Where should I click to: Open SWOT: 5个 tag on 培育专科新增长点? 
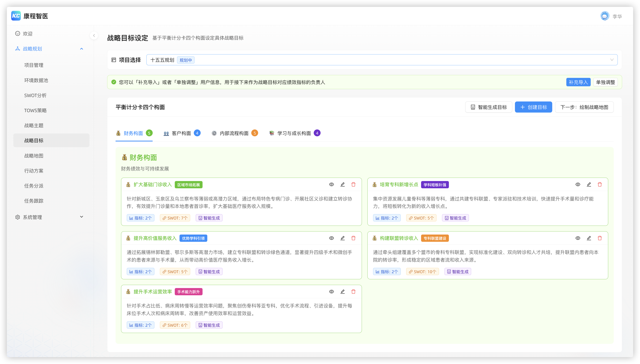(421, 218)
